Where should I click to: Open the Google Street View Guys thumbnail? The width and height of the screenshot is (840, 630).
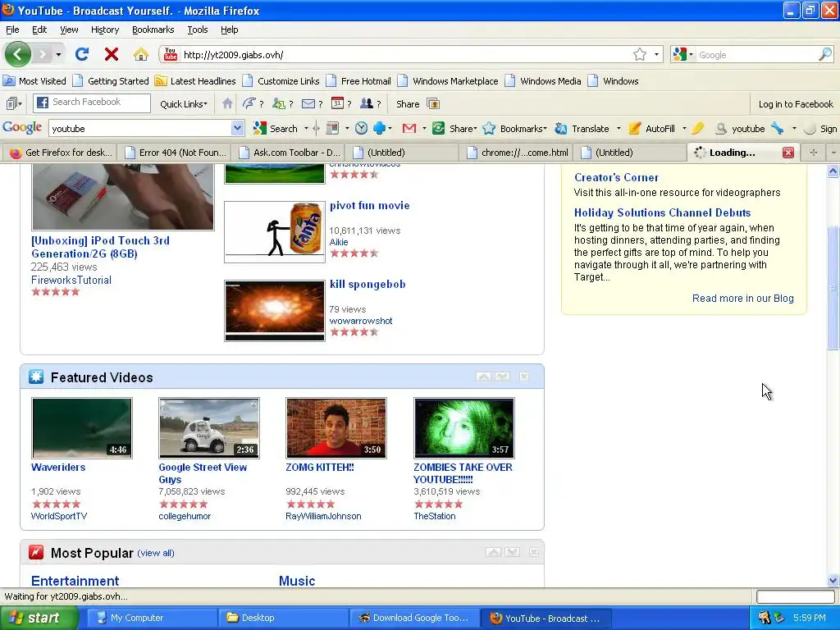click(209, 427)
